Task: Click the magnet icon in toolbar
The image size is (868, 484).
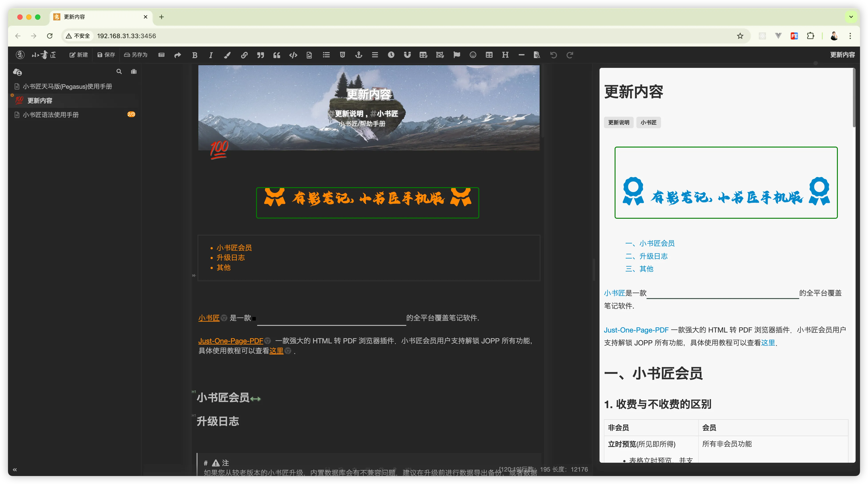Action: point(407,55)
